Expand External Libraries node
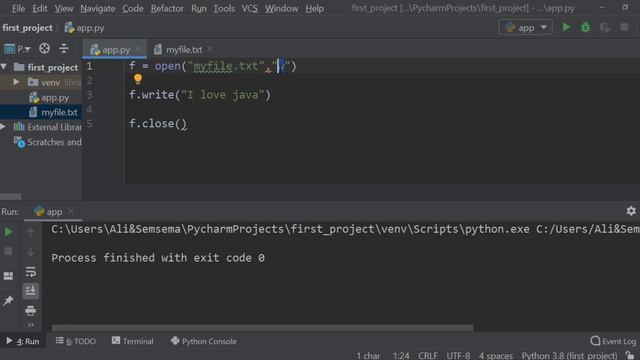The width and height of the screenshot is (640, 360). 3,127
